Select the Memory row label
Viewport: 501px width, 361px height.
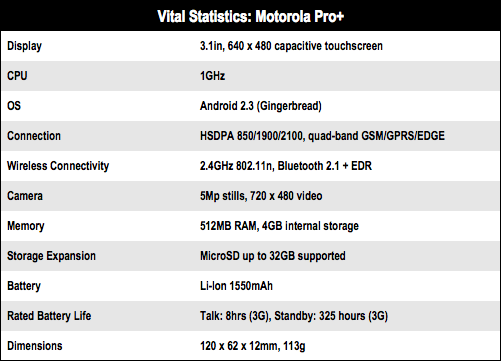coord(25,226)
